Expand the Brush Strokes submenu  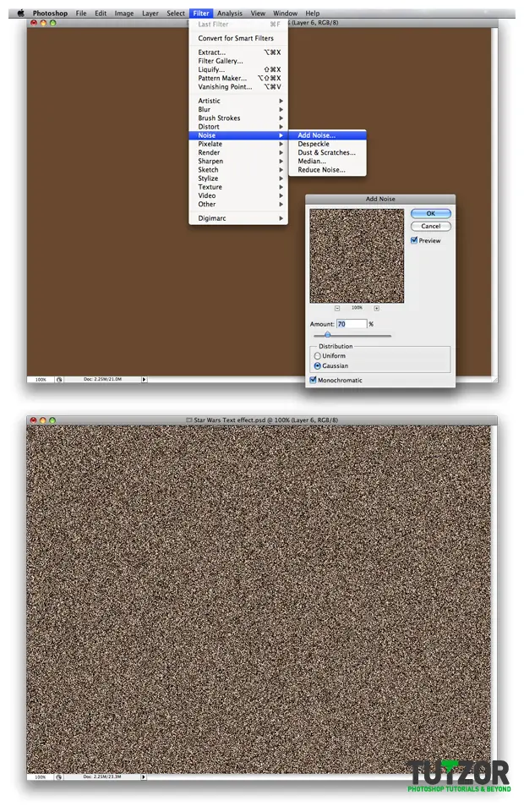click(x=238, y=118)
